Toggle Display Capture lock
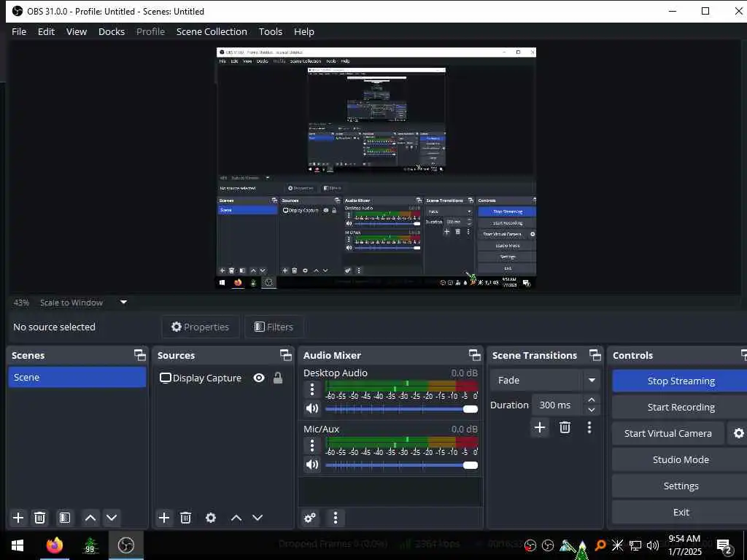Image resolution: width=747 pixels, height=560 pixels. pyautogui.click(x=278, y=378)
